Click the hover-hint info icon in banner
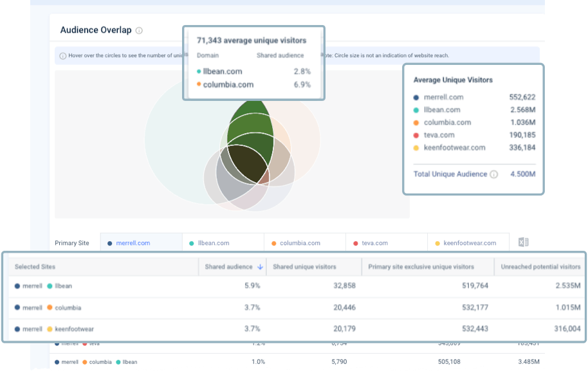Screen dimensions: 588x371 coord(62,55)
